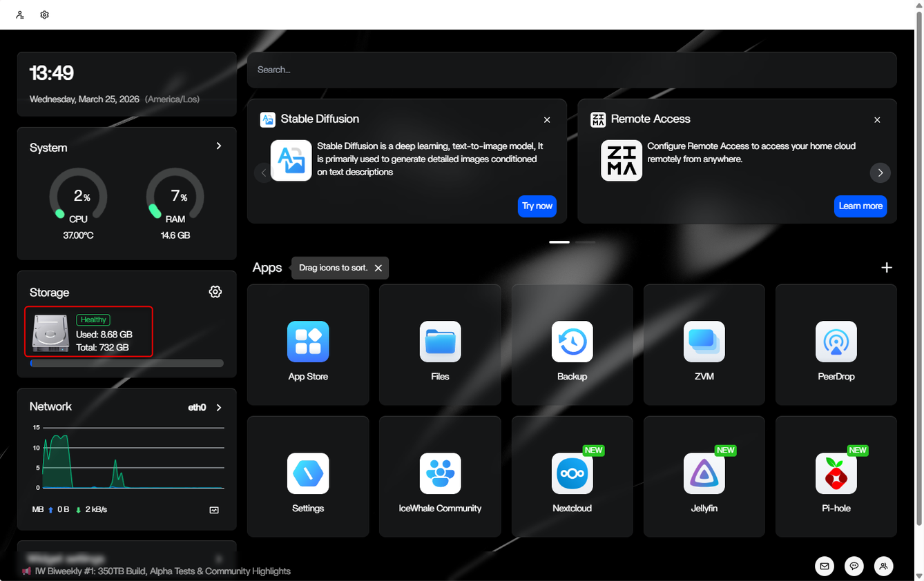Launch the Files app
The height and width of the screenshot is (581, 924).
click(440, 342)
